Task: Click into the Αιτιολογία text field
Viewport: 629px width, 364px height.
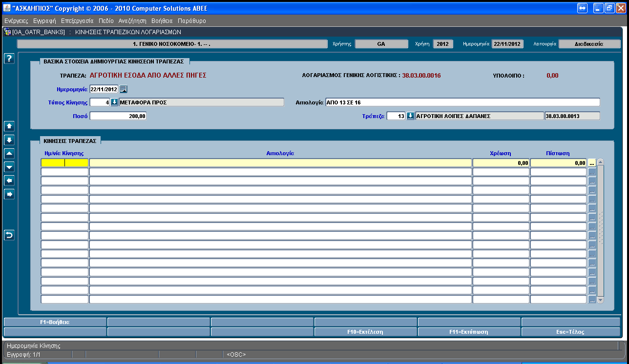Action: coord(462,102)
